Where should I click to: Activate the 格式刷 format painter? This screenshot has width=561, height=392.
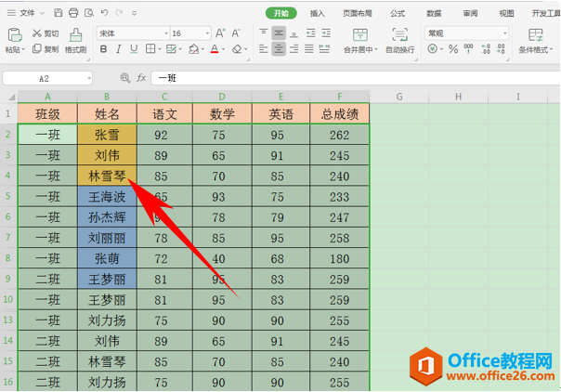pos(75,41)
